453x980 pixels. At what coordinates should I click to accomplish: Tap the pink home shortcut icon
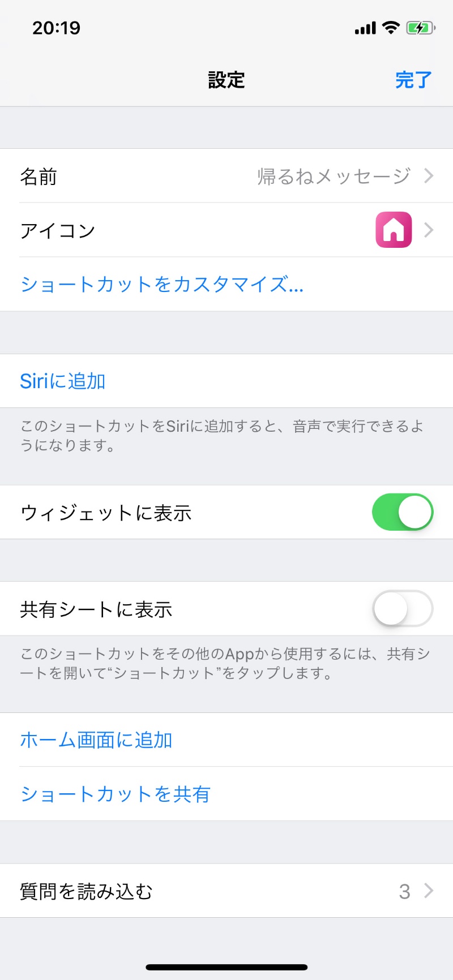[394, 230]
